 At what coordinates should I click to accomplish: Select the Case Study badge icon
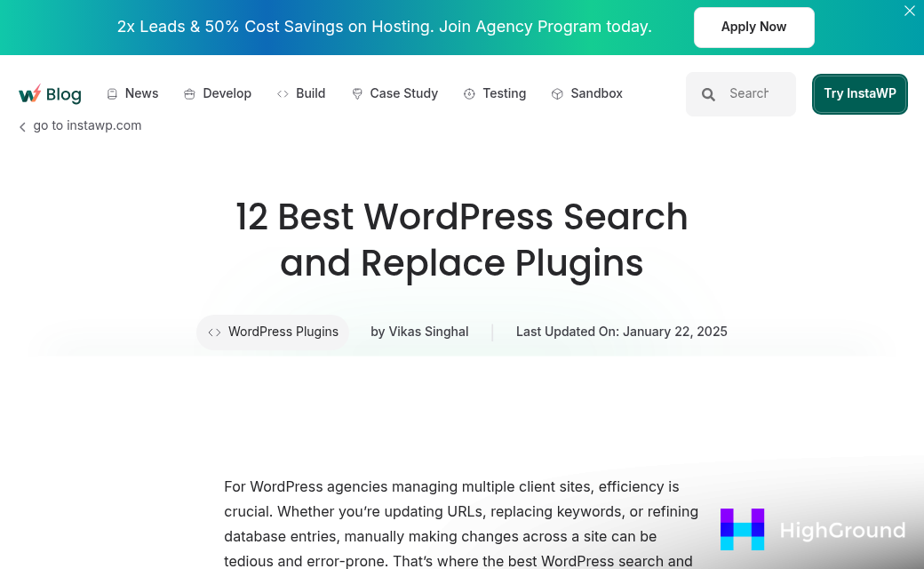coord(357,92)
